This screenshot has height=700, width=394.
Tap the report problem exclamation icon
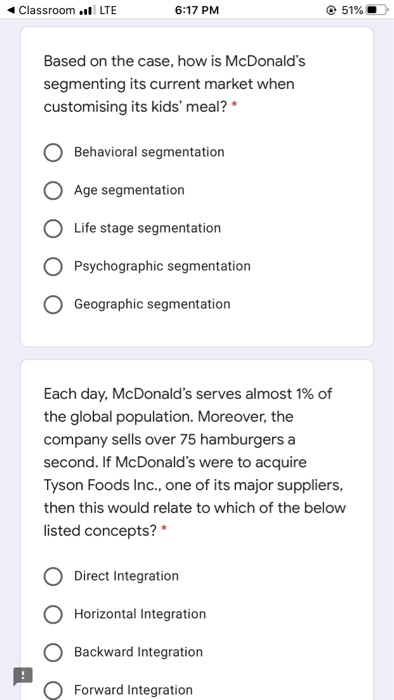click(23, 675)
